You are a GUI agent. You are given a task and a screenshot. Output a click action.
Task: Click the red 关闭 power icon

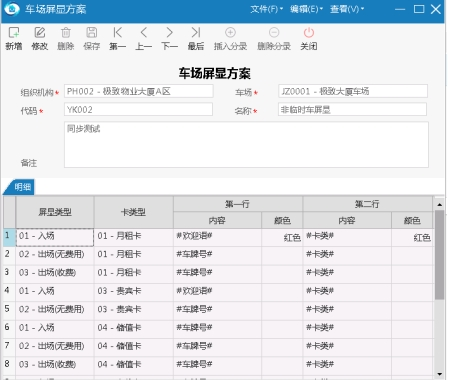[x=309, y=33]
